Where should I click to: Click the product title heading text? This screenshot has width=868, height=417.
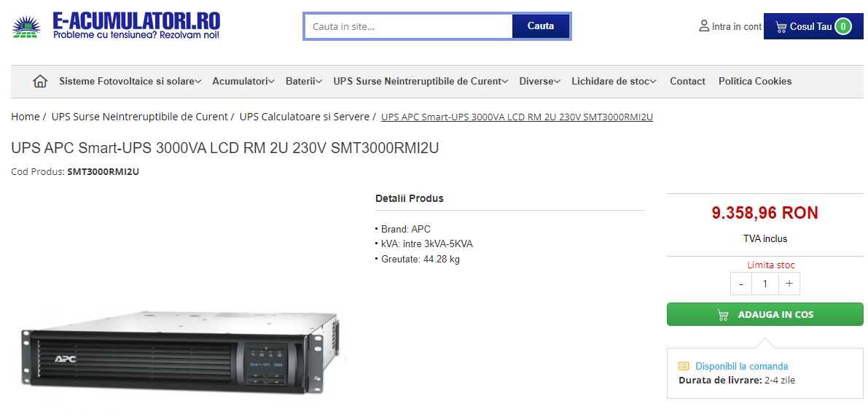pos(224,149)
